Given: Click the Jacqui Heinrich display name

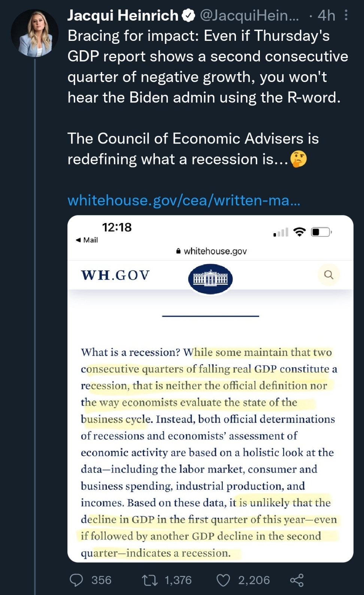Looking at the screenshot, I should coord(123,15).
